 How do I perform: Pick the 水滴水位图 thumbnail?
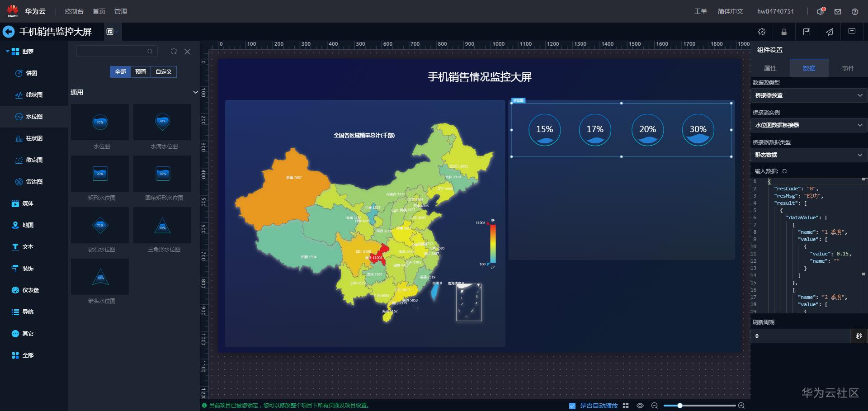click(162, 122)
